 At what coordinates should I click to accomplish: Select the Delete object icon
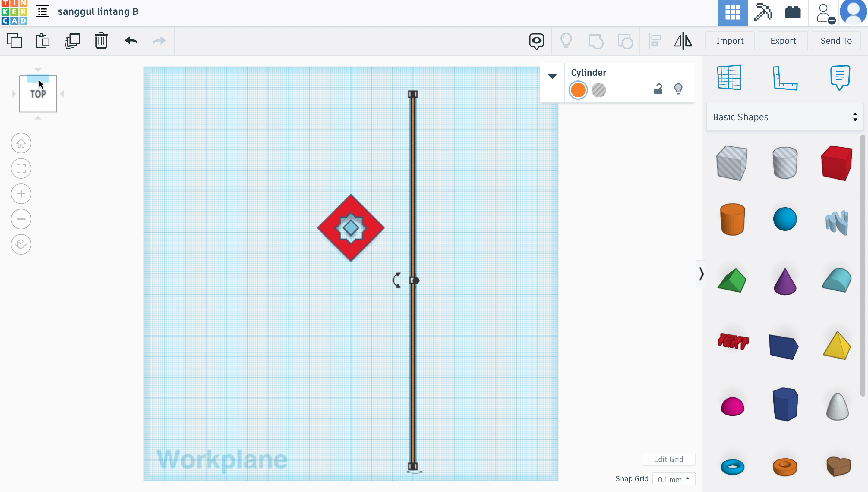coord(101,40)
